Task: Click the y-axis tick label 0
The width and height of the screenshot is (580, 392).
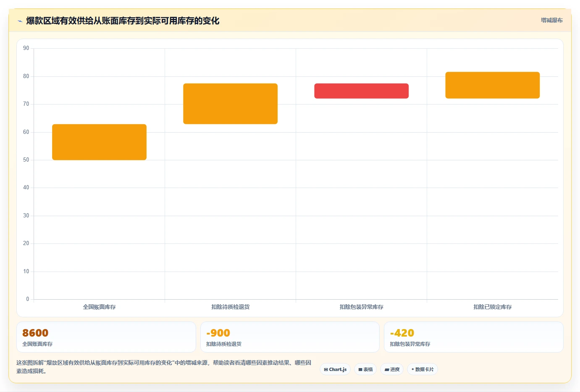Action: coord(28,299)
